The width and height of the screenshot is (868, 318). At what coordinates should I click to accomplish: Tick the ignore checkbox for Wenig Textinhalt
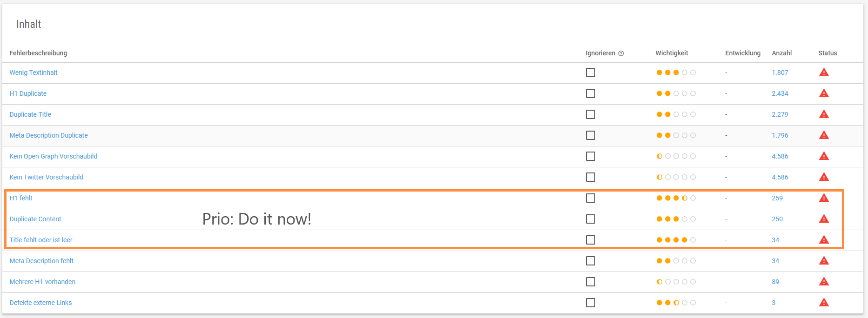(x=591, y=73)
